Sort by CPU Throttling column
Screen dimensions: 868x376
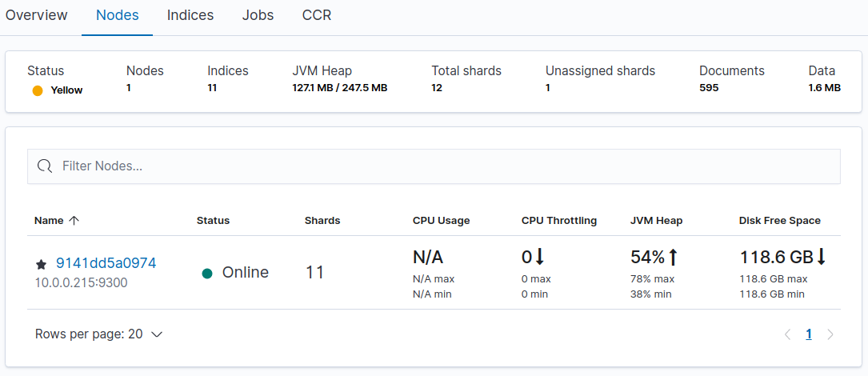559,220
